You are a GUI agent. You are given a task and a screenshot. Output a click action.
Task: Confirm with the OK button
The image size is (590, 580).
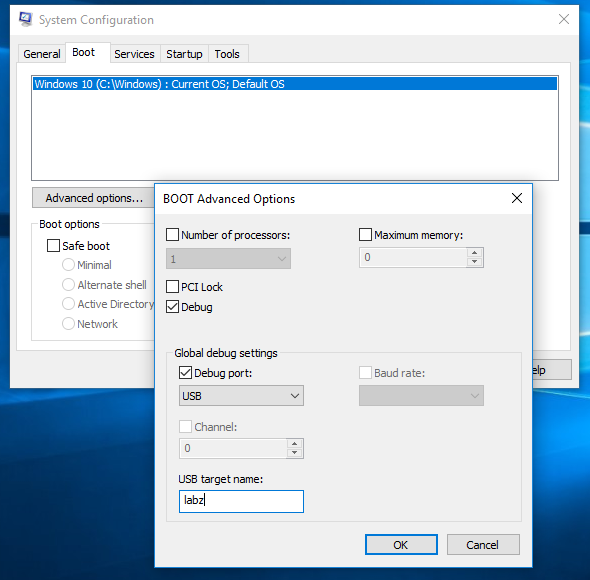401,545
